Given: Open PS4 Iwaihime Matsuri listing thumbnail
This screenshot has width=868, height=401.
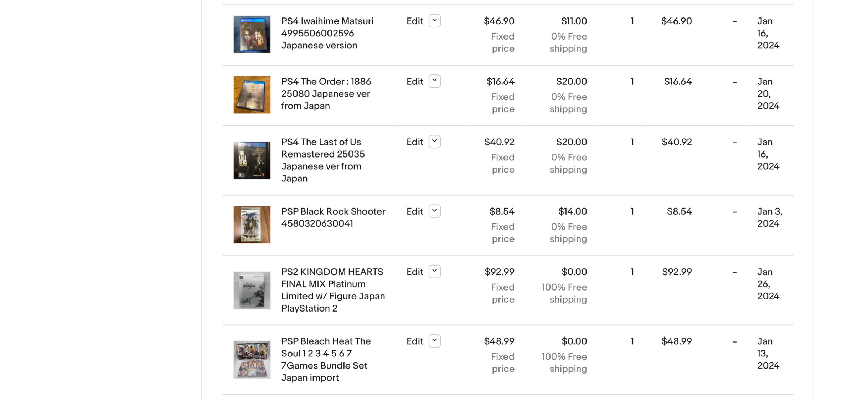Looking at the screenshot, I should [252, 35].
